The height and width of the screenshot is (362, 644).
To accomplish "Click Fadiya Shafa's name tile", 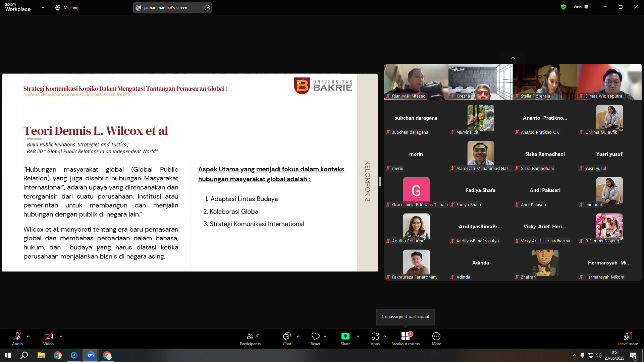I will click(480, 190).
